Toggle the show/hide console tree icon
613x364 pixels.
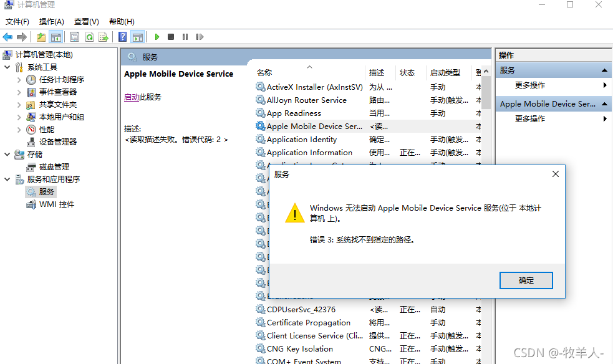pyautogui.click(x=56, y=37)
